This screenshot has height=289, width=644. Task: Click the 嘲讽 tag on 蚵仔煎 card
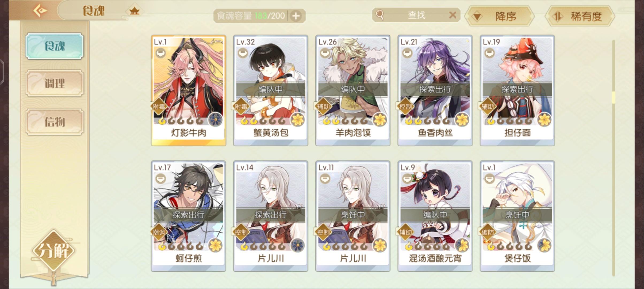coord(159,232)
